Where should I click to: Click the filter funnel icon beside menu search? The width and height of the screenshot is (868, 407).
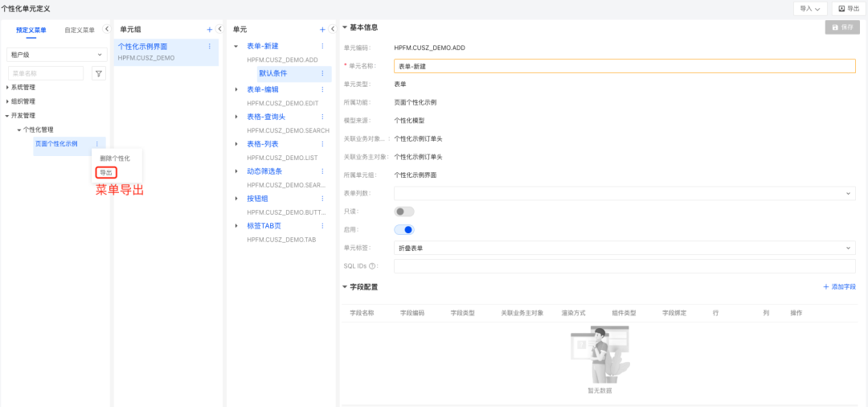click(x=99, y=73)
